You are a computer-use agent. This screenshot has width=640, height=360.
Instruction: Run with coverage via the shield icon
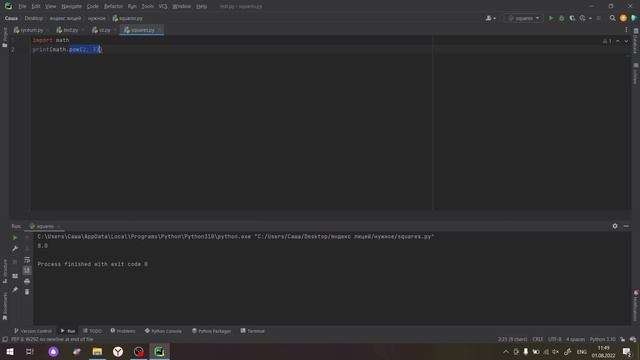pos(572,18)
